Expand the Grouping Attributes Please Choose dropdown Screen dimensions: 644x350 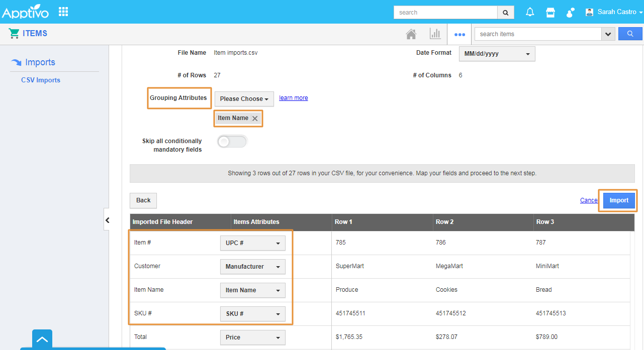click(x=244, y=99)
